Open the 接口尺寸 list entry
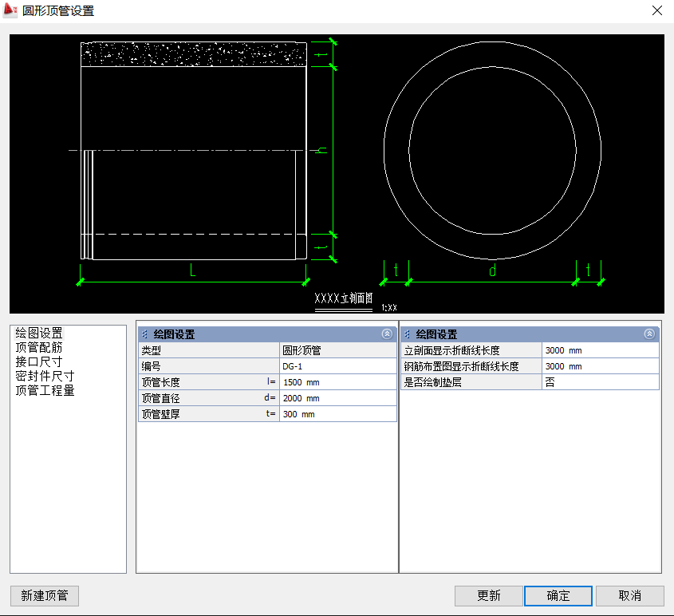Viewport: 674px width, 616px height. click(x=39, y=362)
